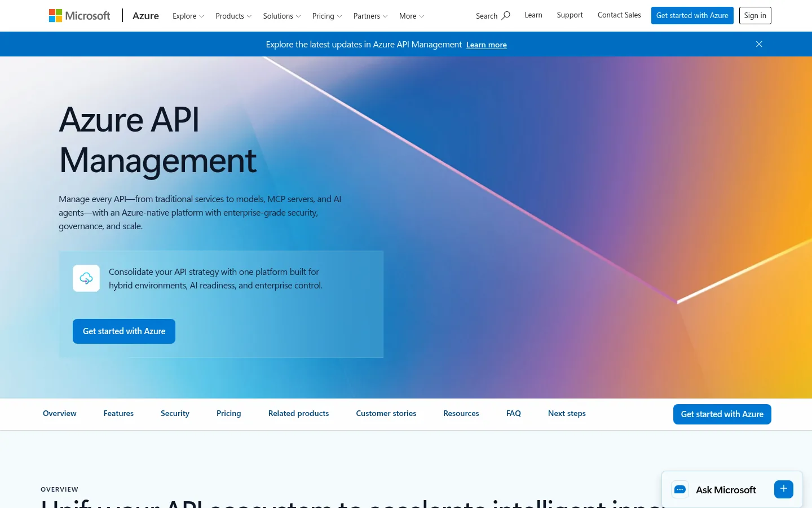812x508 pixels.
Task: Click the Azure API Management heading
Action: (158, 140)
